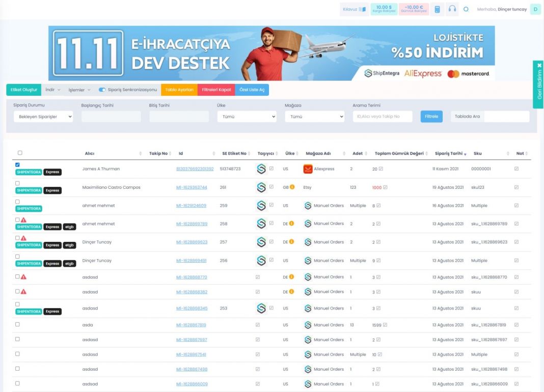Screen dimensions: 544x392
Task: Check the Maximiliano Castro Campos row checkbox
Action: point(17,183)
